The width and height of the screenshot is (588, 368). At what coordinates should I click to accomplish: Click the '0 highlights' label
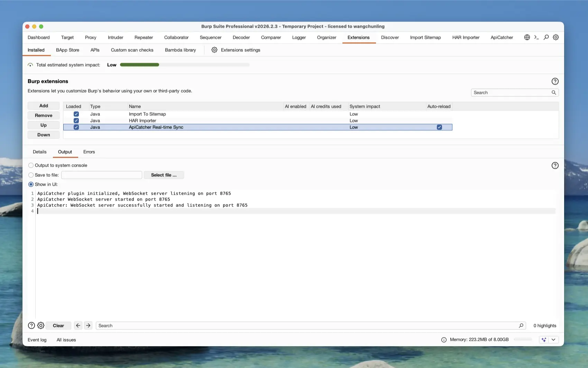pyautogui.click(x=545, y=325)
